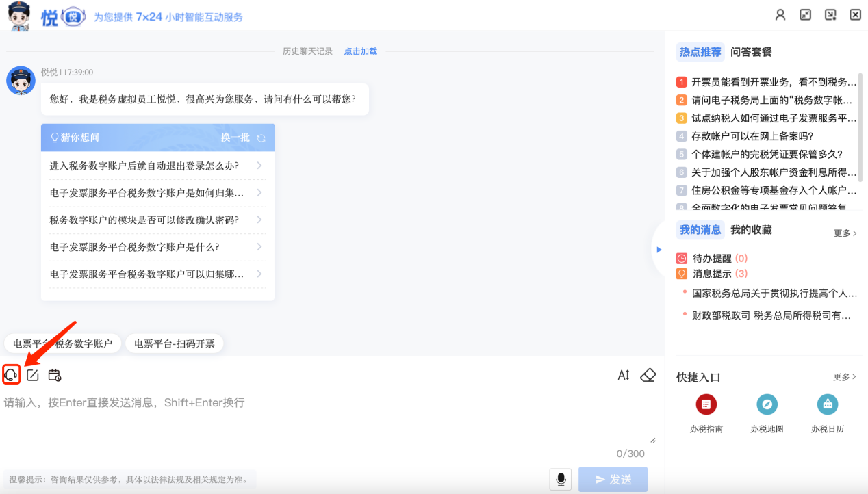Screen dimensions: 868x494
Task: Open the edit note feedback icon
Action: (x=33, y=375)
